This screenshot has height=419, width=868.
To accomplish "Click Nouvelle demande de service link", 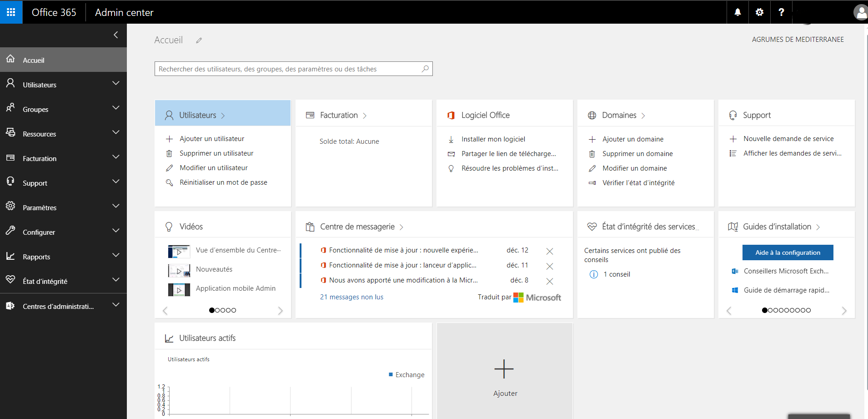I will [788, 139].
